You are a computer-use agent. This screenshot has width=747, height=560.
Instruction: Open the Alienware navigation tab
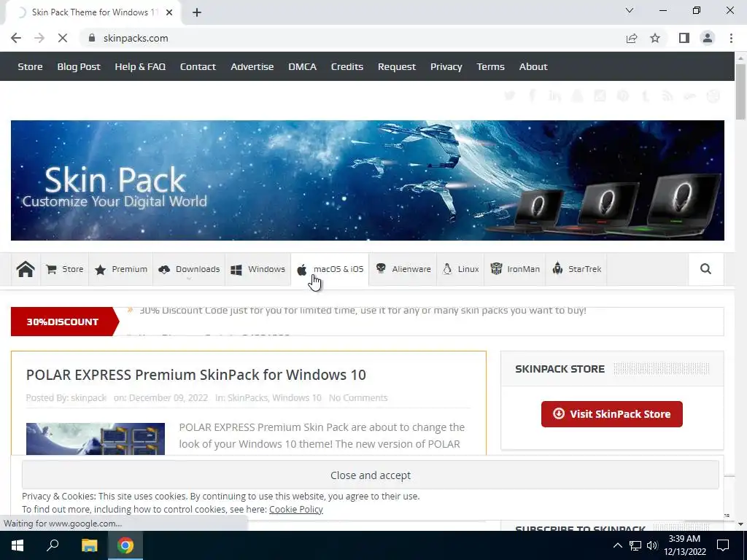click(403, 270)
